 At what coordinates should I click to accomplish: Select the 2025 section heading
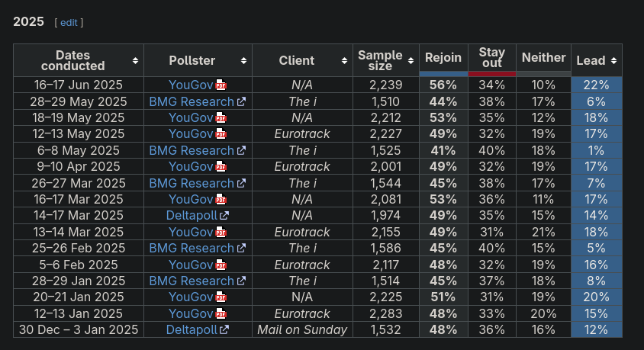(x=28, y=22)
